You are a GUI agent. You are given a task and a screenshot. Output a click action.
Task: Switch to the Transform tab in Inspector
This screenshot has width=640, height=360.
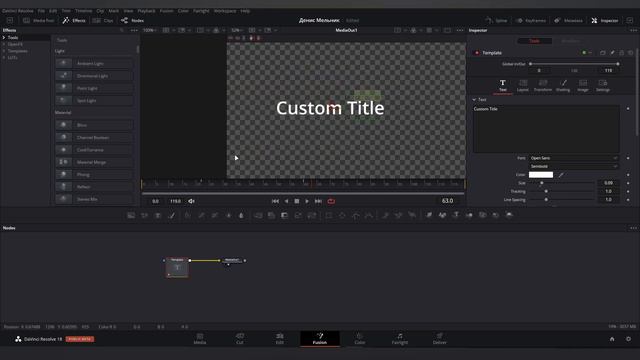543,86
